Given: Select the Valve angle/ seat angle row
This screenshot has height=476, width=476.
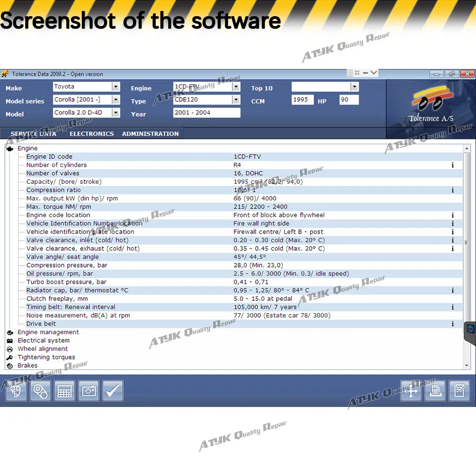Looking at the screenshot, I should [244, 257].
